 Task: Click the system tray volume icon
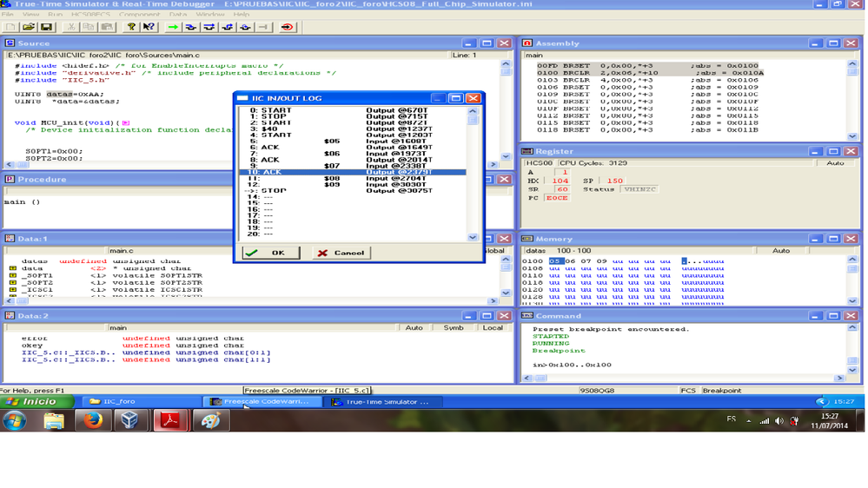pyautogui.click(x=779, y=421)
